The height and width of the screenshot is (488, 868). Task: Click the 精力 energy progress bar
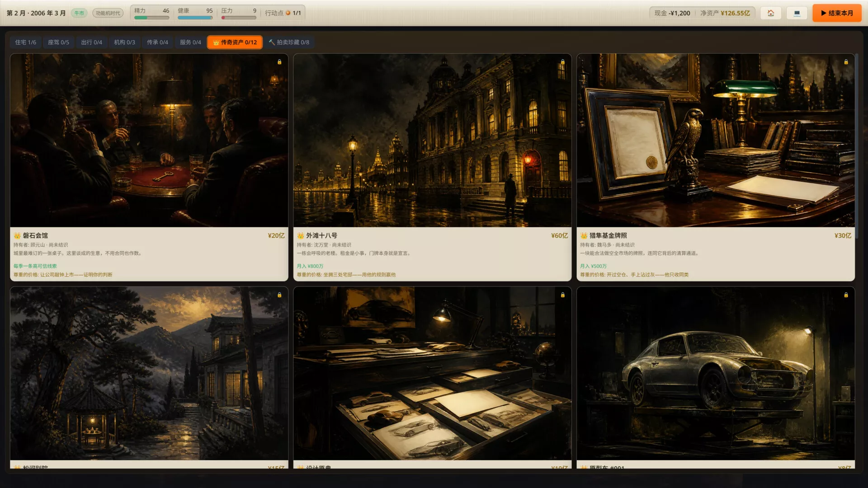pos(152,18)
